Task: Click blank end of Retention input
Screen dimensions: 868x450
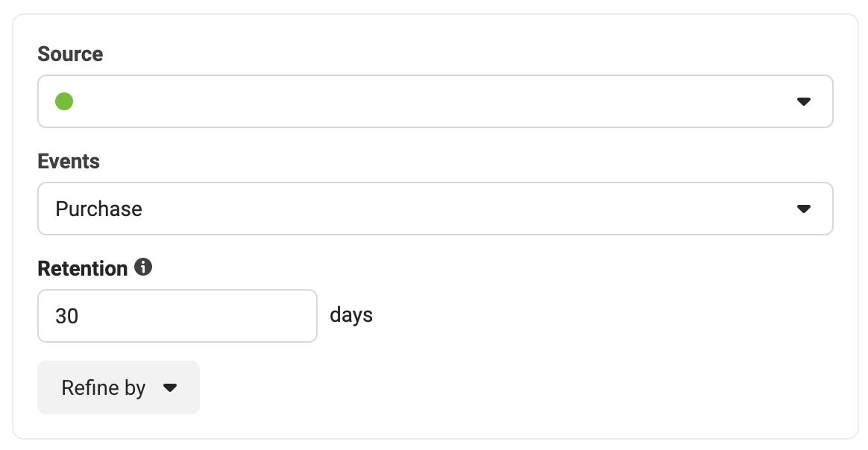Action: [221, 316]
